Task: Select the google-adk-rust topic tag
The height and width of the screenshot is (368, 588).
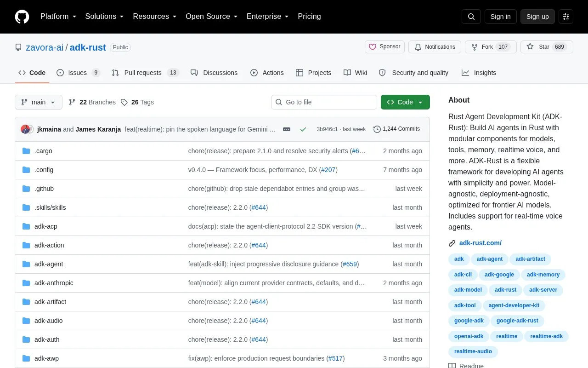Action: pyautogui.click(x=517, y=321)
